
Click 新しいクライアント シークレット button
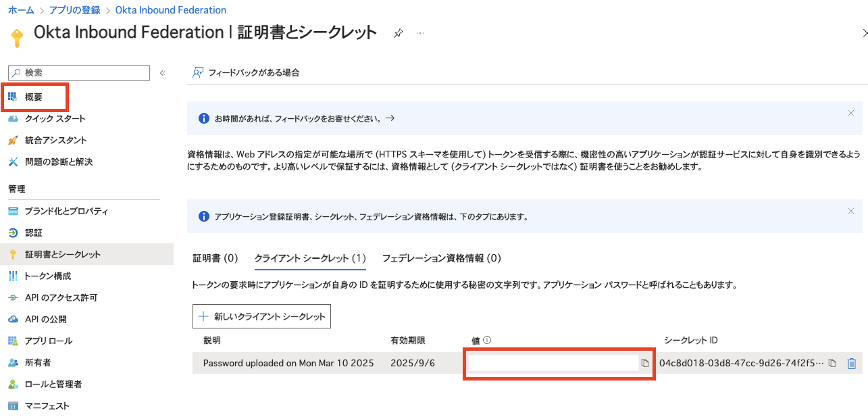[261, 316]
